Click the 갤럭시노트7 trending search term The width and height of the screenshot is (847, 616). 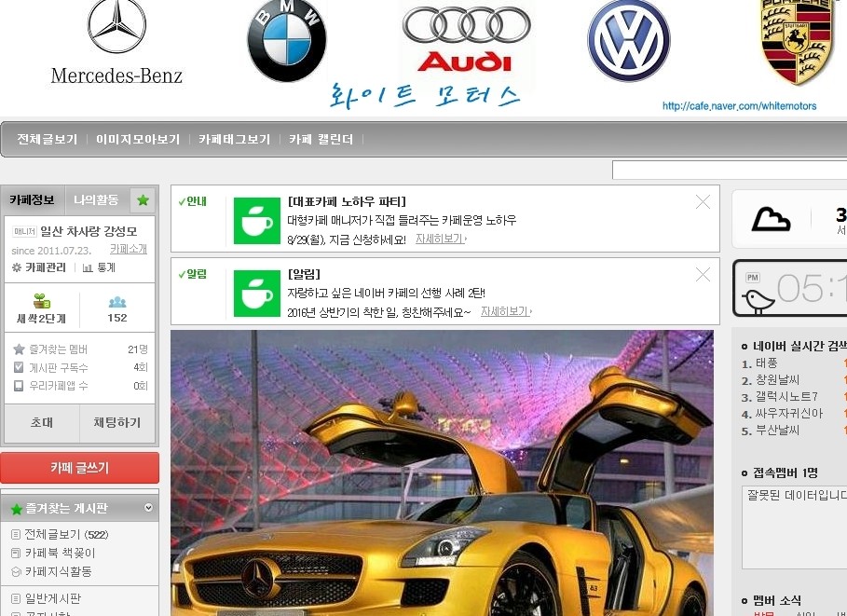(x=786, y=397)
